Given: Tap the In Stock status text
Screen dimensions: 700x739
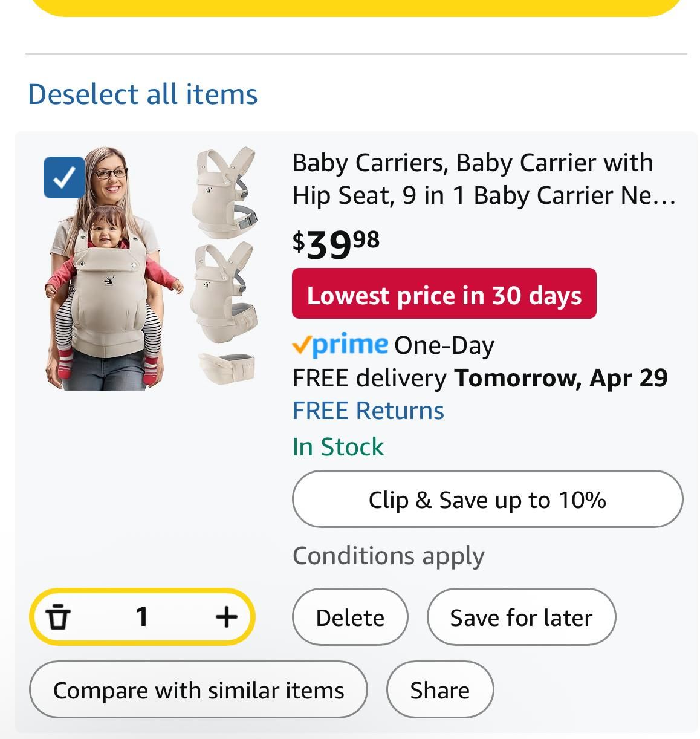Looking at the screenshot, I should (x=338, y=447).
